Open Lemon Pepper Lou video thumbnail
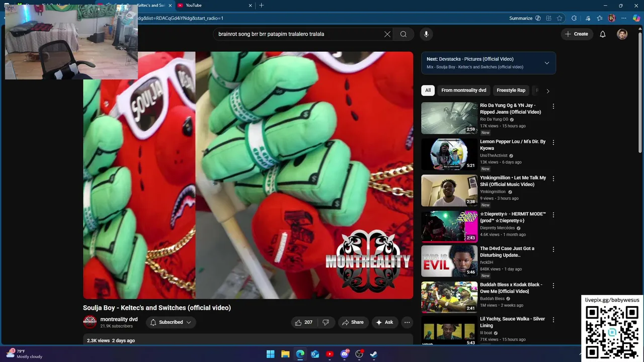The width and height of the screenshot is (644, 362). (449, 154)
